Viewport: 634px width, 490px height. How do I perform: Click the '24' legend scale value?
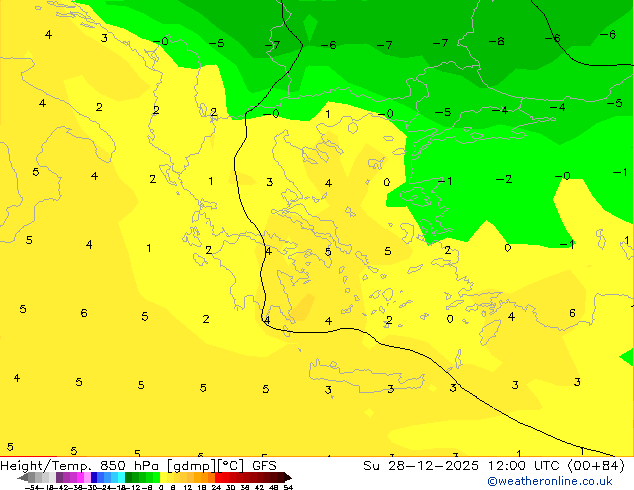click(x=216, y=487)
